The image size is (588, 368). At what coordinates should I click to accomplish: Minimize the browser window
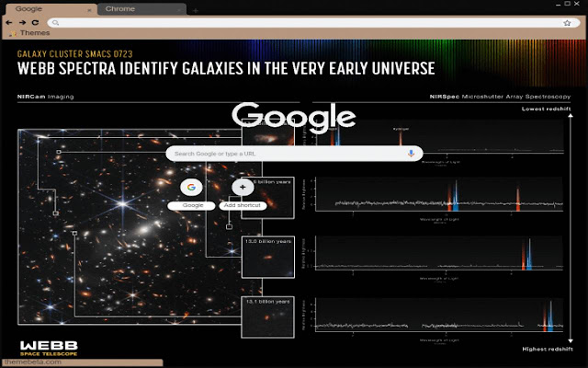point(559,4)
